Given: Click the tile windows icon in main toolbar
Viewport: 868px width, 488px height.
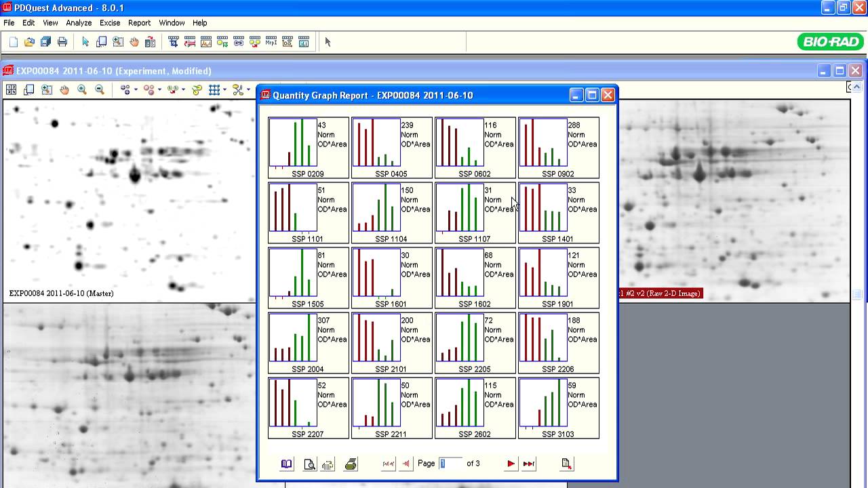Looking at the screenshot, I should (x=101, y=42).
